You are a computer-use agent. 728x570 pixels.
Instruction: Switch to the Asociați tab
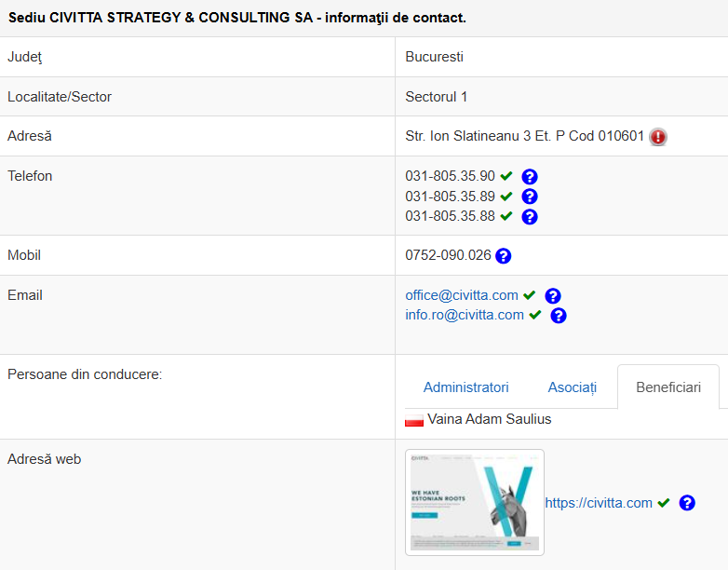coord(572,387)
